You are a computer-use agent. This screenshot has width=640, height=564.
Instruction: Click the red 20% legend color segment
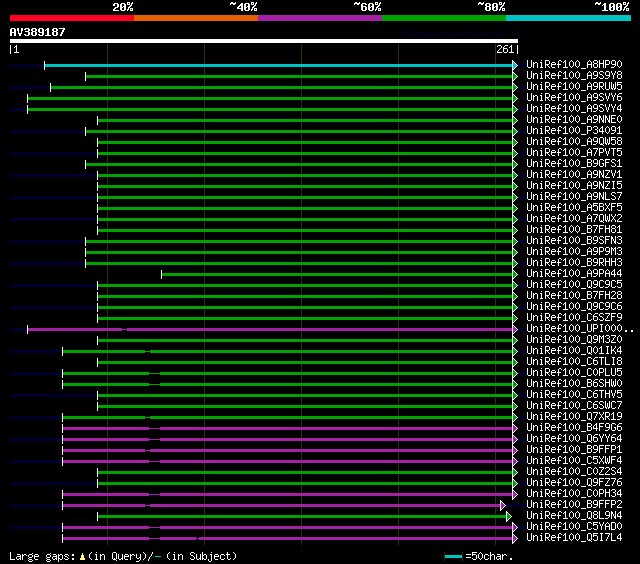pyautogui.click(x=72, y=18)
